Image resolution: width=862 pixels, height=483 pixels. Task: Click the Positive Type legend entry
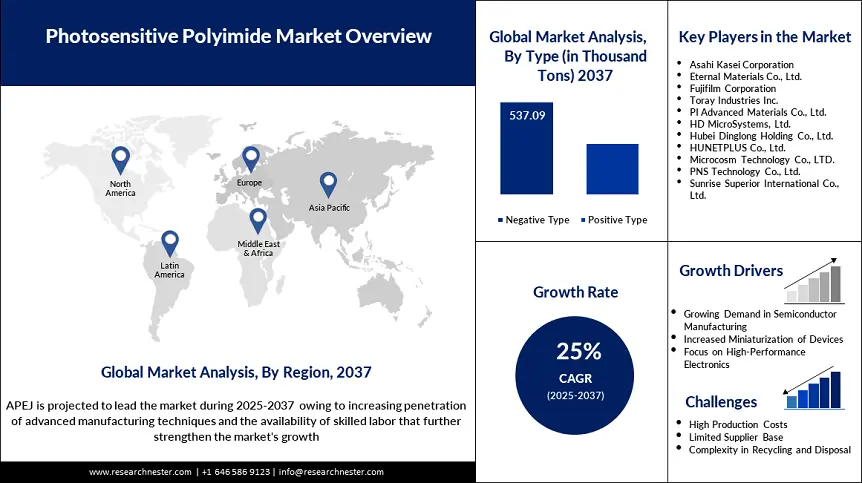tap(611, 220)
